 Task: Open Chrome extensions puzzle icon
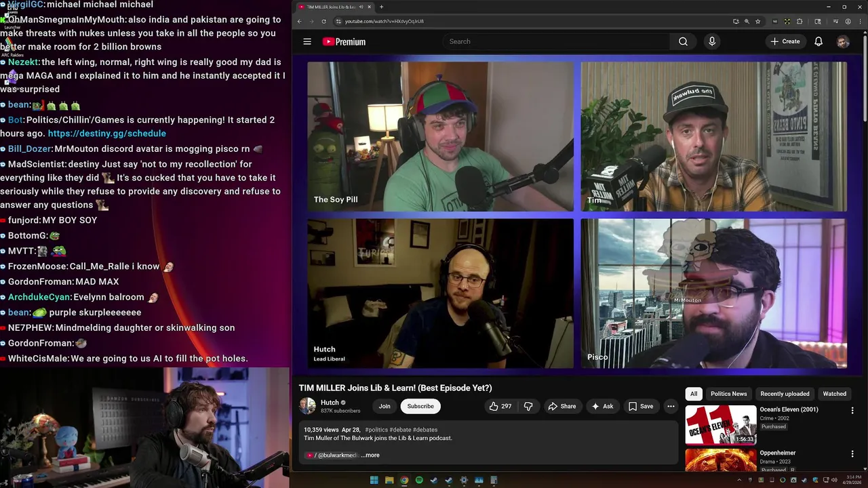click(x=800, y=21)
